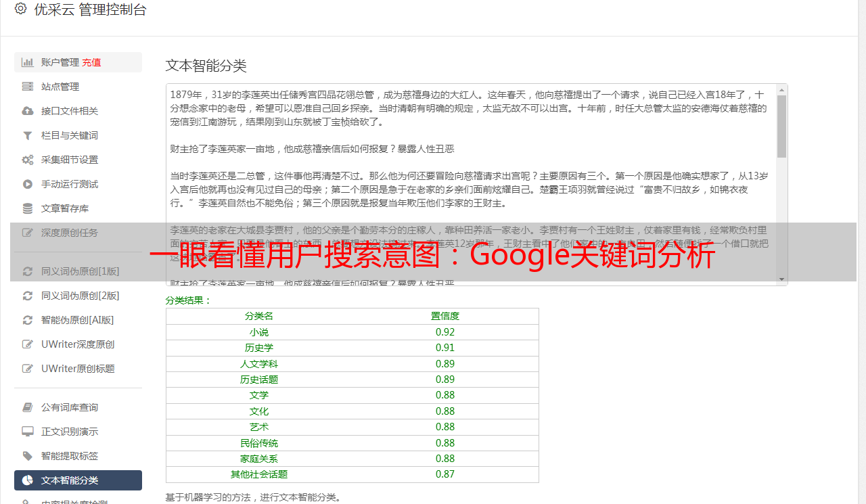Click the database icon for 文章暂存库

pos(28,208)
